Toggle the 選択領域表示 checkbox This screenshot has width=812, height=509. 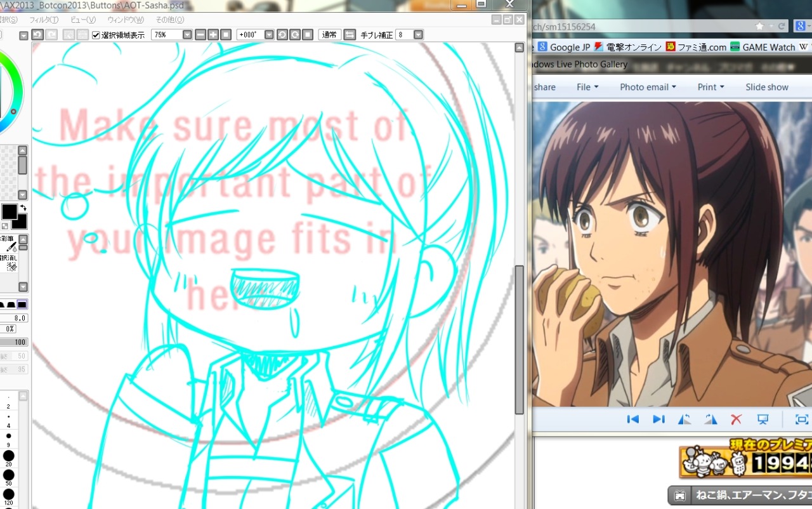click(96, 35)
